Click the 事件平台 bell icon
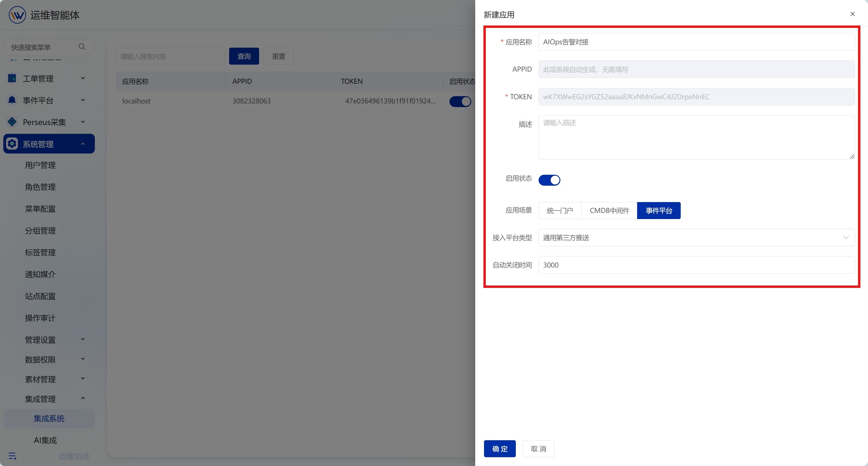Viewport: 868px width, 466px height. pyautogui.click(x=12, y=100)
